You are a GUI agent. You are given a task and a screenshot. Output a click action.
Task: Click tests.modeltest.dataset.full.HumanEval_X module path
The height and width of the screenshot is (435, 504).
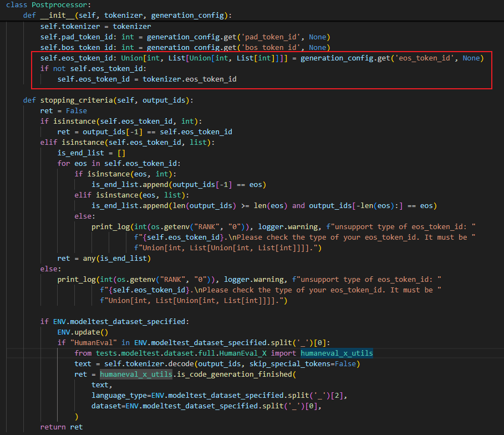181,353
